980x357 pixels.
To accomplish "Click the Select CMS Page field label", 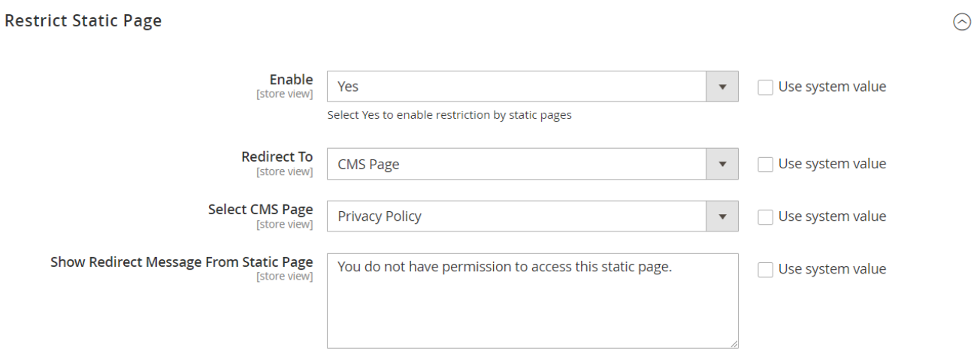I will 260,209.
